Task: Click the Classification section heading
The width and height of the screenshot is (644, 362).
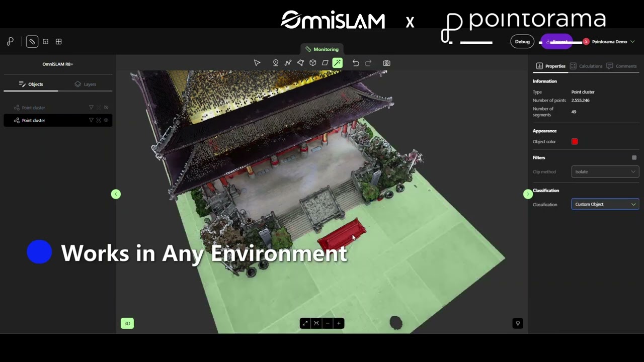Action: click(546, 191)
